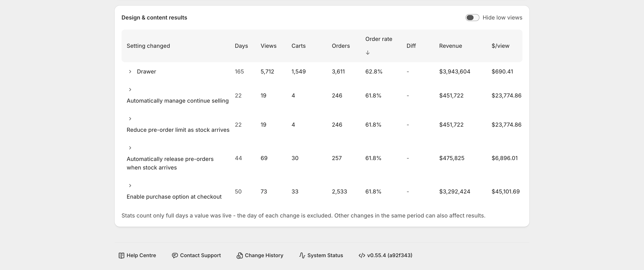The width and height of the screenshot is (644, 270).
Task: Click orders value 257
Action: [337, 158]
